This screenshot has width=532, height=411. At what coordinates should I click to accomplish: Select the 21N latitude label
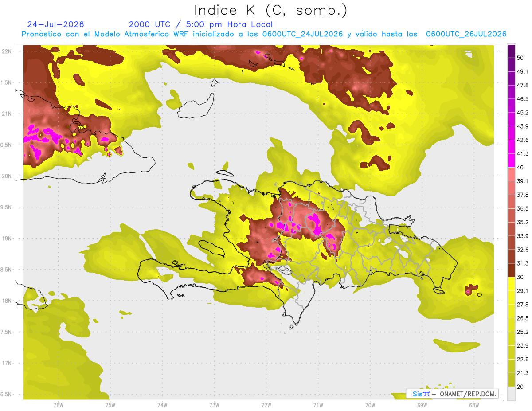coord(8,114)
